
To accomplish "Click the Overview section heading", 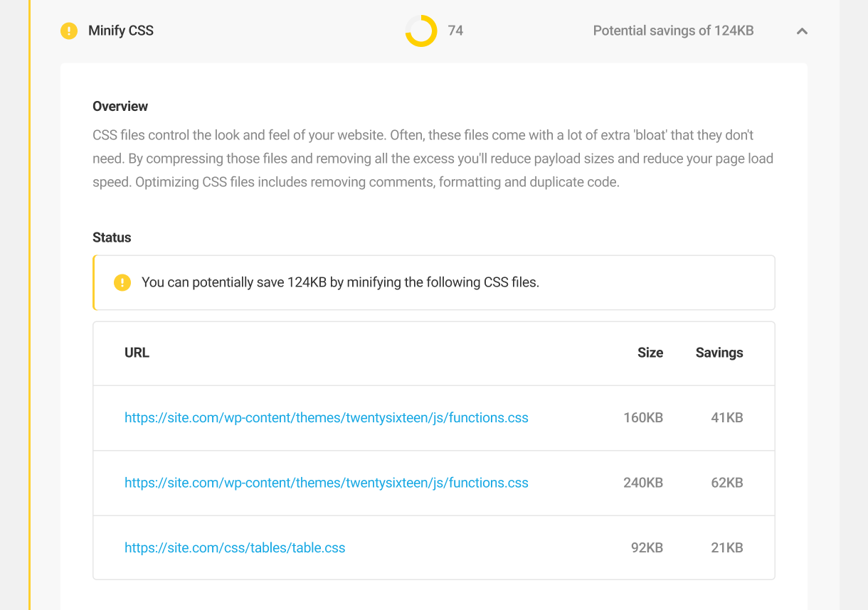I will click(120, 106).
